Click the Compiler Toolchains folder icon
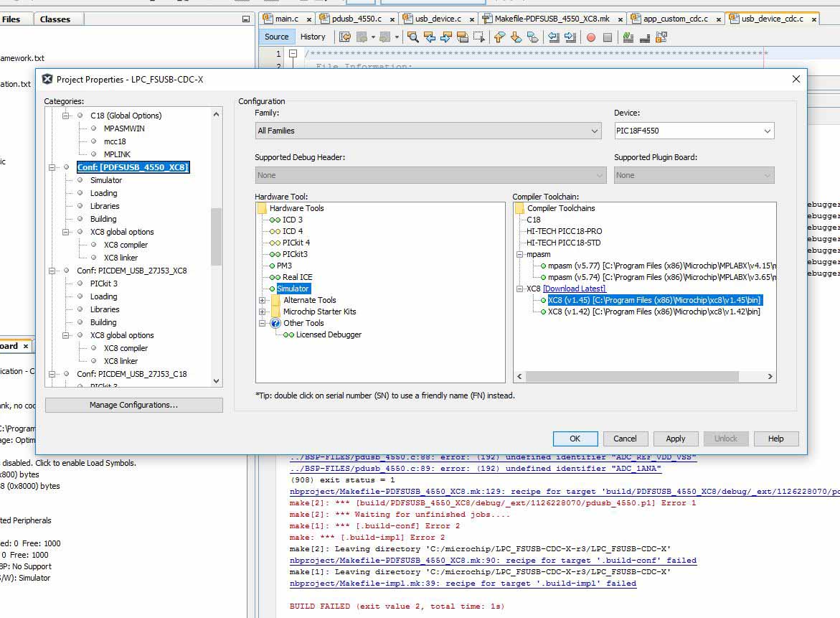Viewport: 840px width, 618px height. (519, 208)
